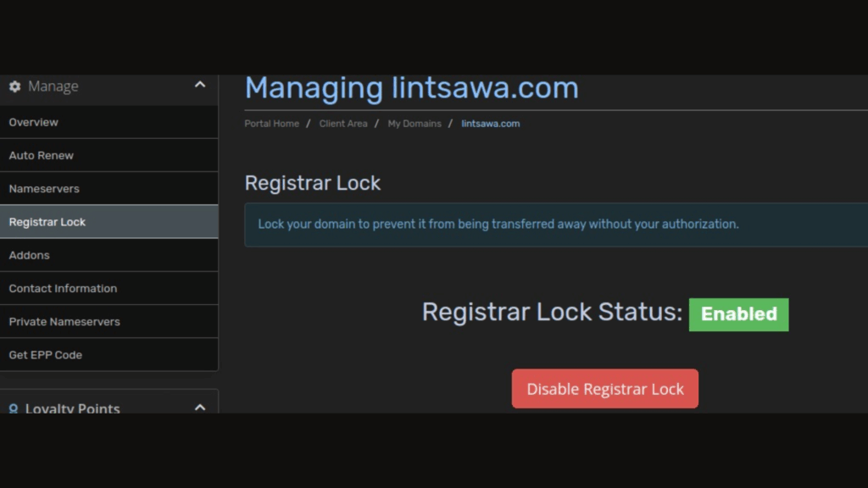Click the Registrar Lock section heading

pos(313,183)
